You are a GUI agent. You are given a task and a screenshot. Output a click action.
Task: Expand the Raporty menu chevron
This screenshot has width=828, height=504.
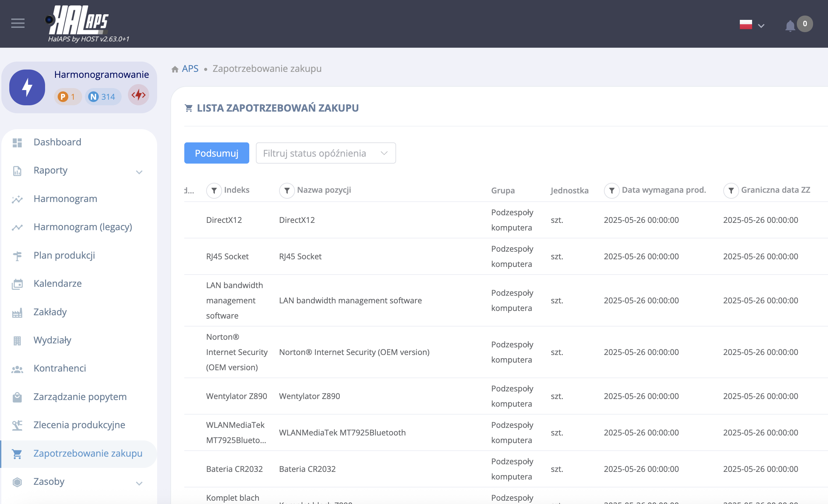(139, 172)
